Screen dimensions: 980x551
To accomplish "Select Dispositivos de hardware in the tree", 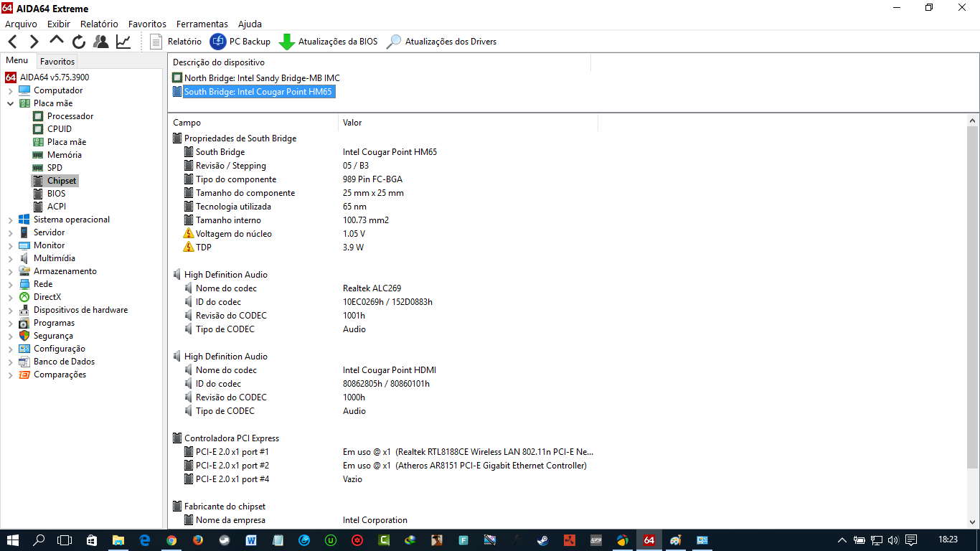I will (x=80, y=310).
